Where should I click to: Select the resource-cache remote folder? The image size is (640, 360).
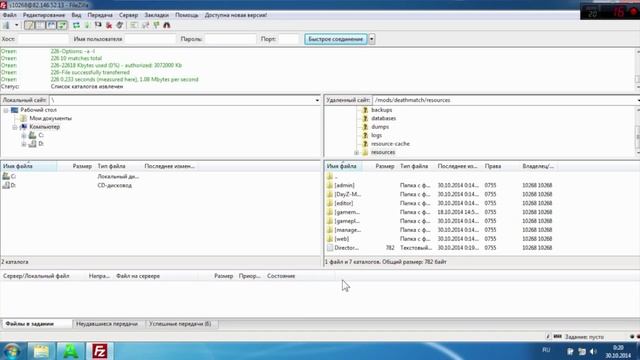click(x=390, y=144)
